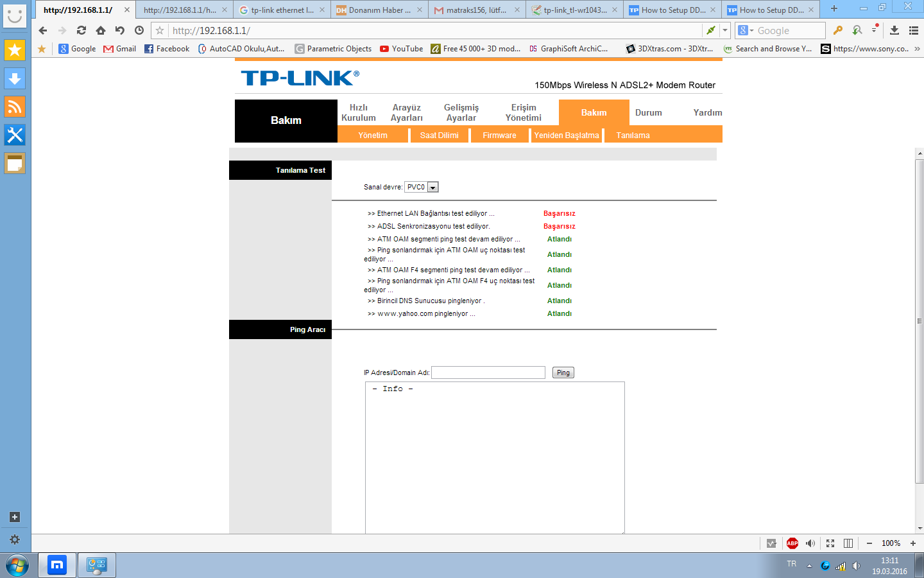
Task: Open the Maxthon taskbar button
Action: (x=57, y=565)
